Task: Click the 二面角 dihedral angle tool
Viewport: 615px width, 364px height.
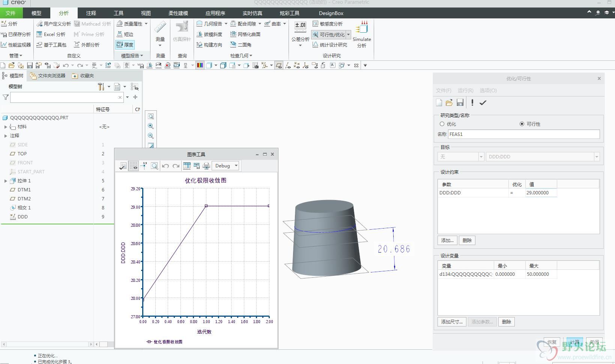Action: pos(241,45)
